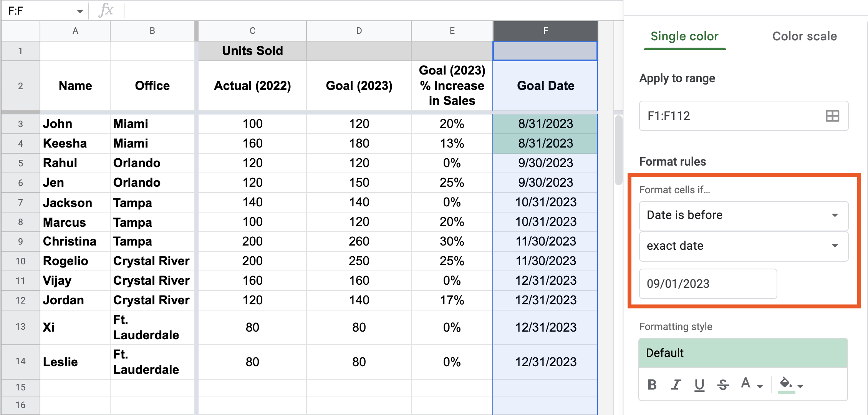
Task: Select column F header
Action: coord(545,31)
